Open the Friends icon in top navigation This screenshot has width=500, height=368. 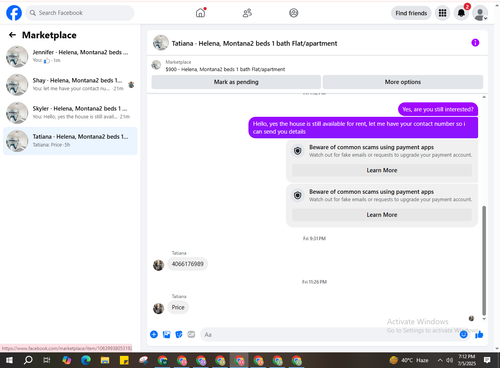pyautogui.click(x=247, y=13)
